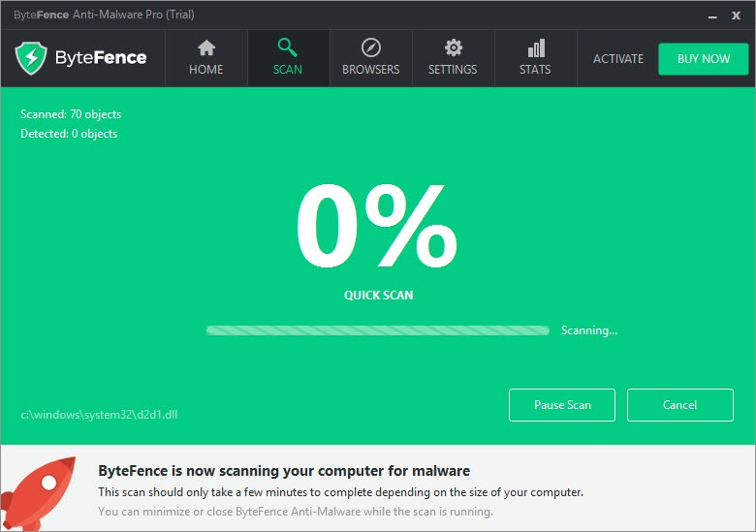Image resolution: width=756 pixels, height=532 pixels.
Task: Click the 'You can minimize or close' line
Action: (295, 512)
